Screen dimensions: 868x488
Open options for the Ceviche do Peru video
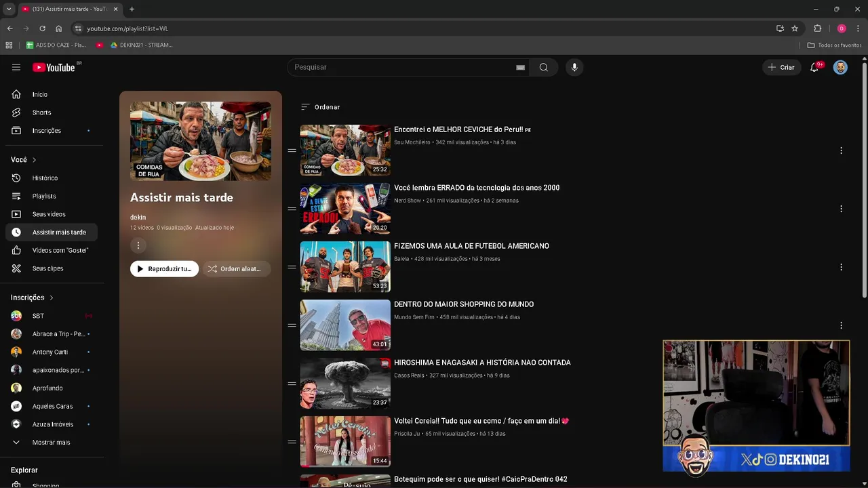(841, 150)
